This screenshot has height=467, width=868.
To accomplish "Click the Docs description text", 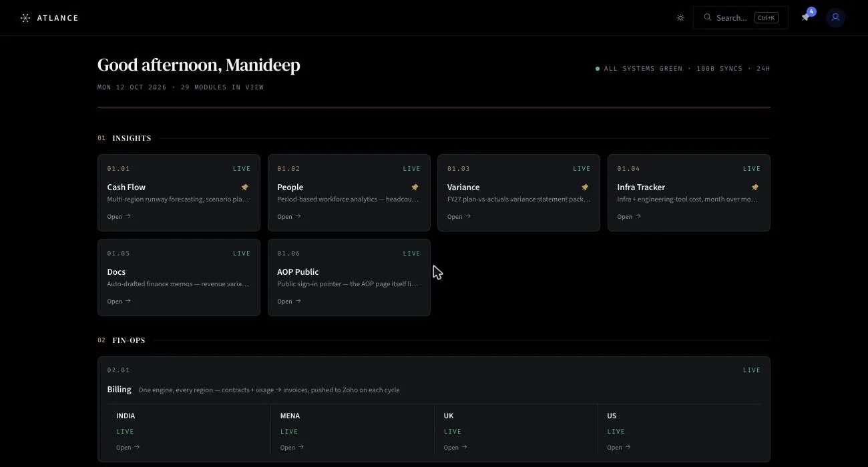I will tap(178, 284).
